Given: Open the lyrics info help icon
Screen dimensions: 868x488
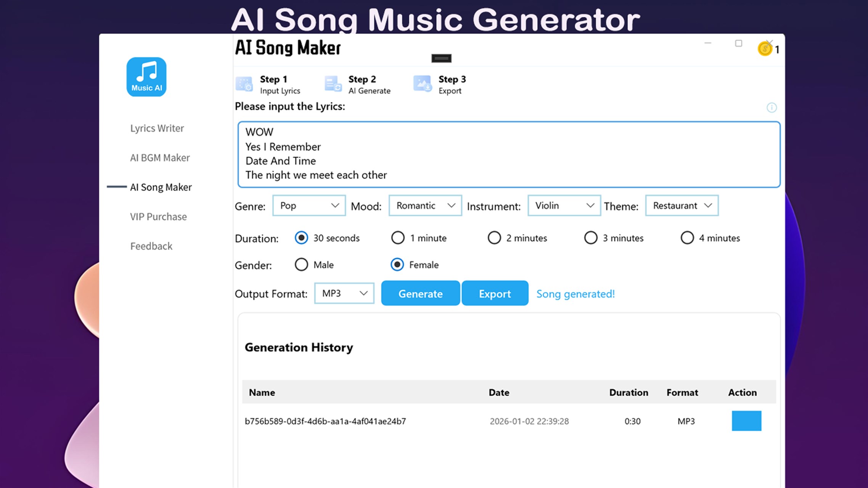Looking at the screenshot, I should pos(772,108).
